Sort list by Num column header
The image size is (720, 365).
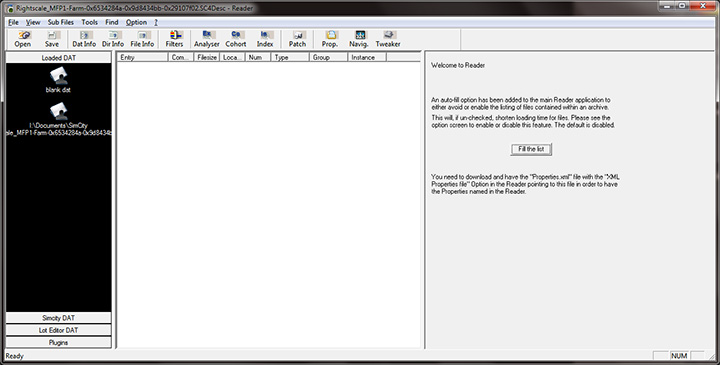coord(258,57)
